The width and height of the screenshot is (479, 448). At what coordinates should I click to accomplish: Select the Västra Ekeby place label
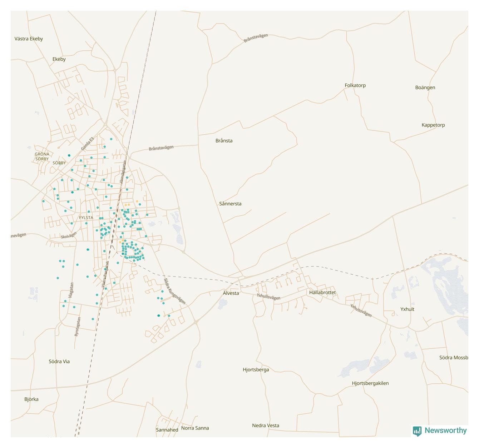pos(29,39)
